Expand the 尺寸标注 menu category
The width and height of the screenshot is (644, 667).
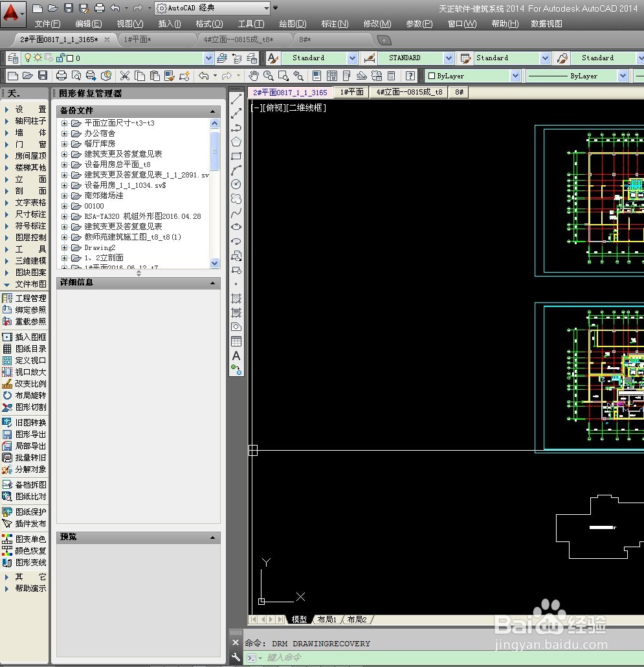[x=25, y=214]
